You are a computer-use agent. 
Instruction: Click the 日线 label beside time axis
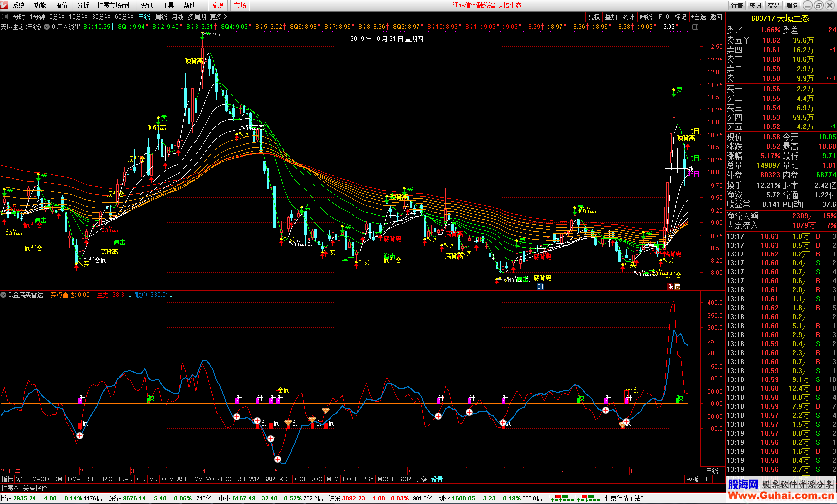click(x=712, y=471)
